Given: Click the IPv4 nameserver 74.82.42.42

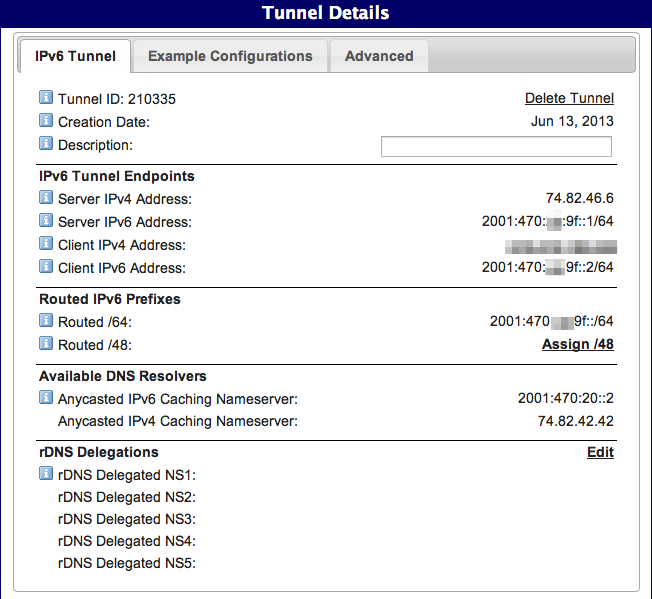Looking at the screenshot, I should coord(575,421).
